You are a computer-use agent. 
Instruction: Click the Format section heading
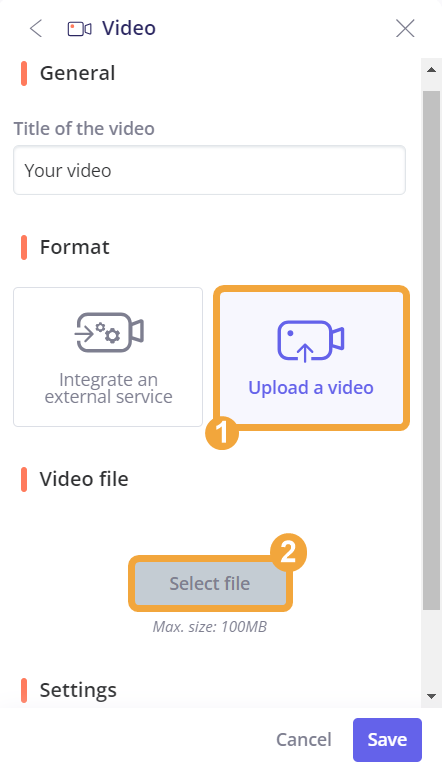coord(75,247)
